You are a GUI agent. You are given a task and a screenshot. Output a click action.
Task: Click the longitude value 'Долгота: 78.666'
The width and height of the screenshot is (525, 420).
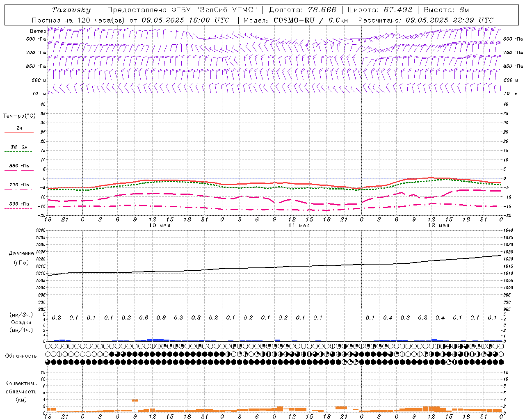302,10
